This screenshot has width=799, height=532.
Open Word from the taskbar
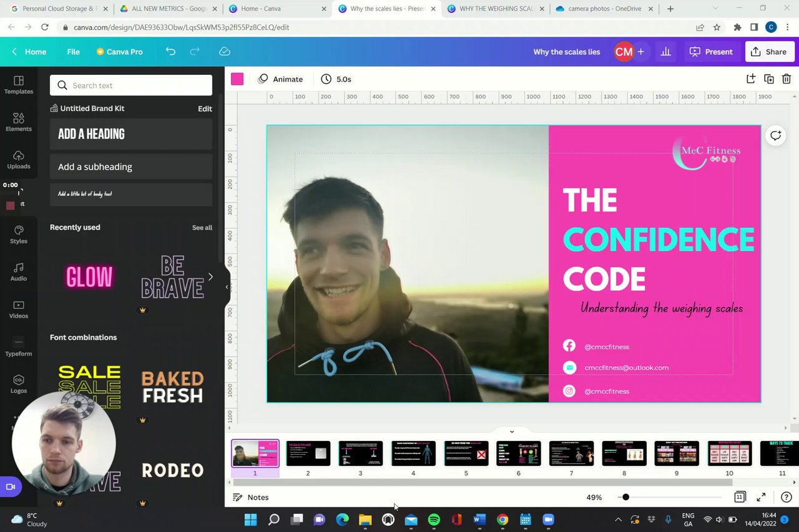click(x=479, y=520)
